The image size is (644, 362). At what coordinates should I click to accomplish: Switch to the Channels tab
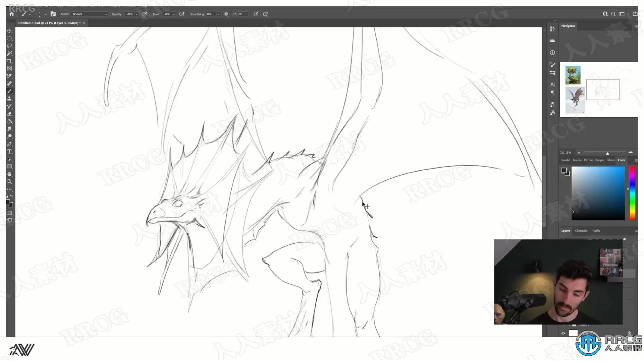pos(581,231)
